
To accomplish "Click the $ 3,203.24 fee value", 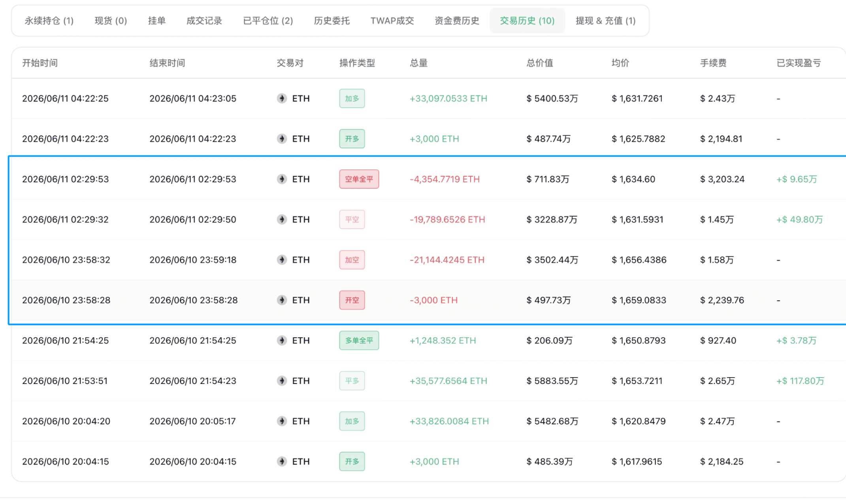I will [722, 179].
